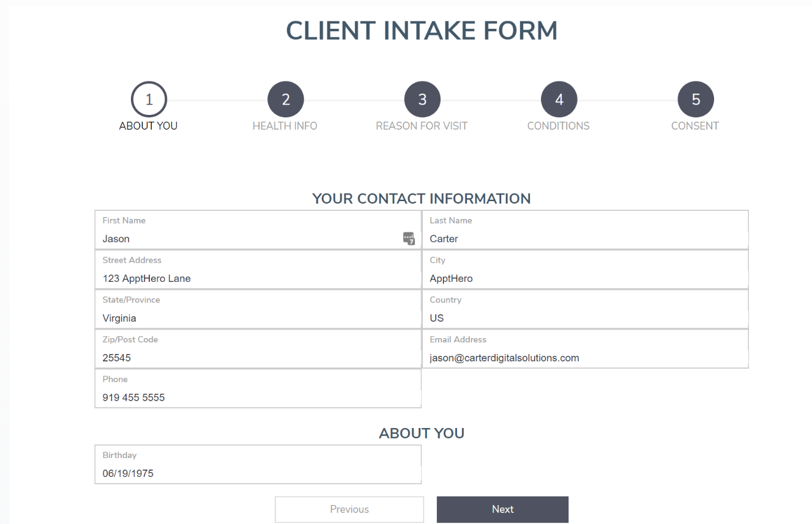The width and height of the screenshot is (812, 524).
Task: Edit the Street Address field
Action: point(258,270)
